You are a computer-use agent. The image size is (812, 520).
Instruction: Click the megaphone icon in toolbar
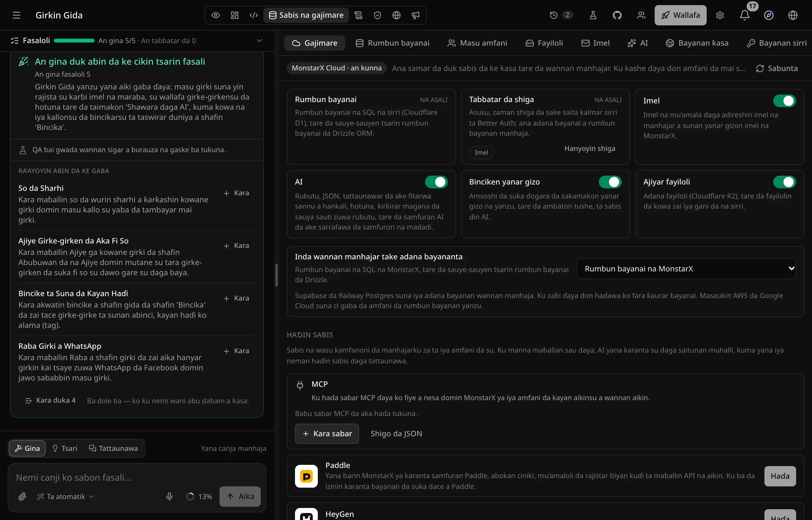tap(416, 15)
